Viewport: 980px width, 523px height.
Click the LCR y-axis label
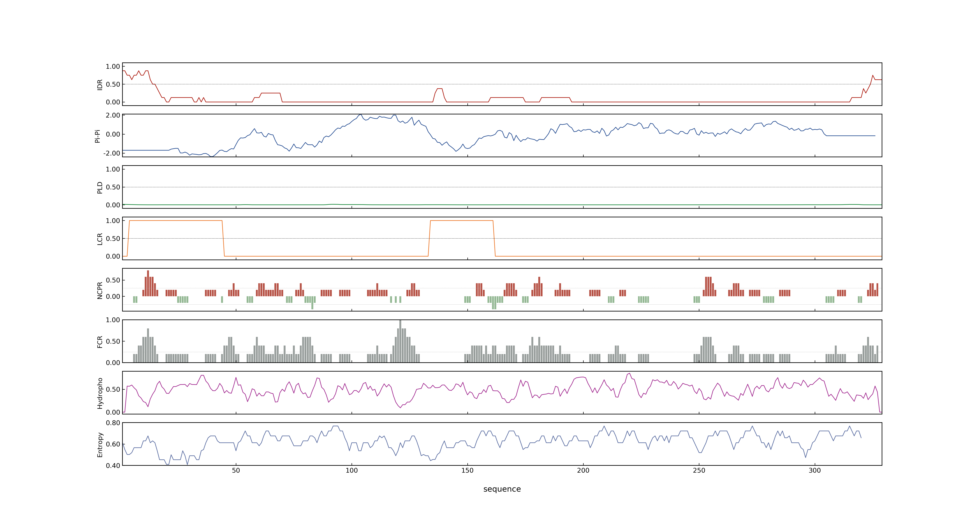tap(100, 239)
